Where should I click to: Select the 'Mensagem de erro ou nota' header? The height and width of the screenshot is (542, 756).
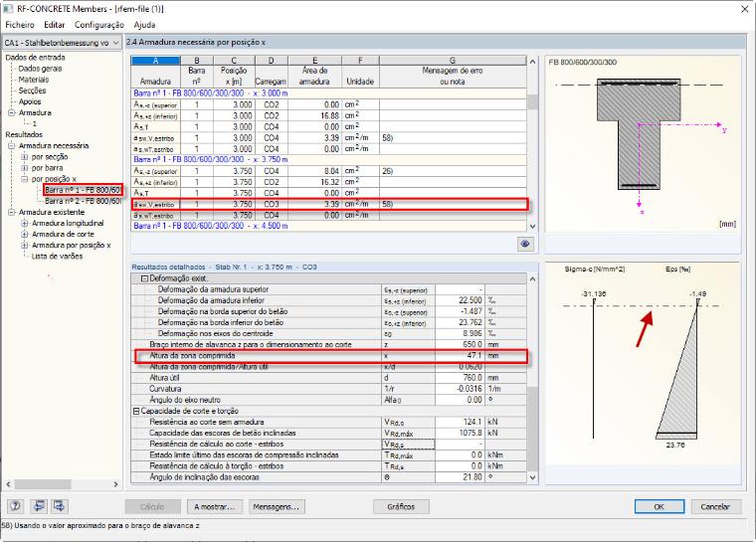453,77
